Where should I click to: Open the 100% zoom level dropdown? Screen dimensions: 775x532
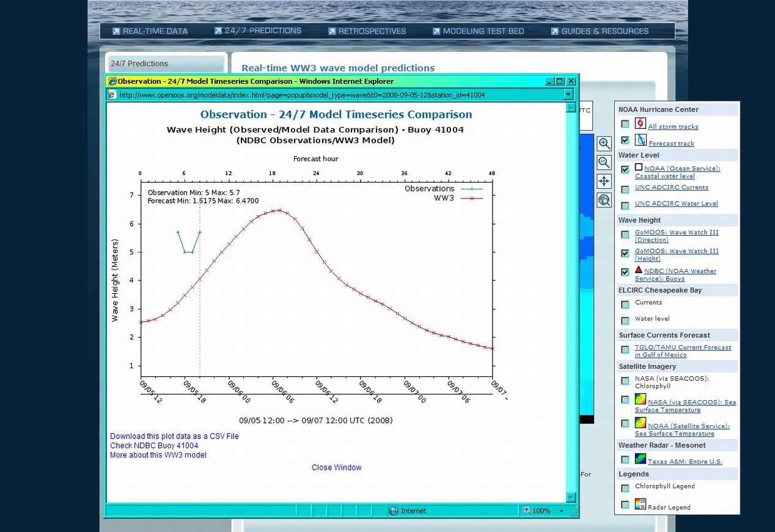click(x=561, y=511)
